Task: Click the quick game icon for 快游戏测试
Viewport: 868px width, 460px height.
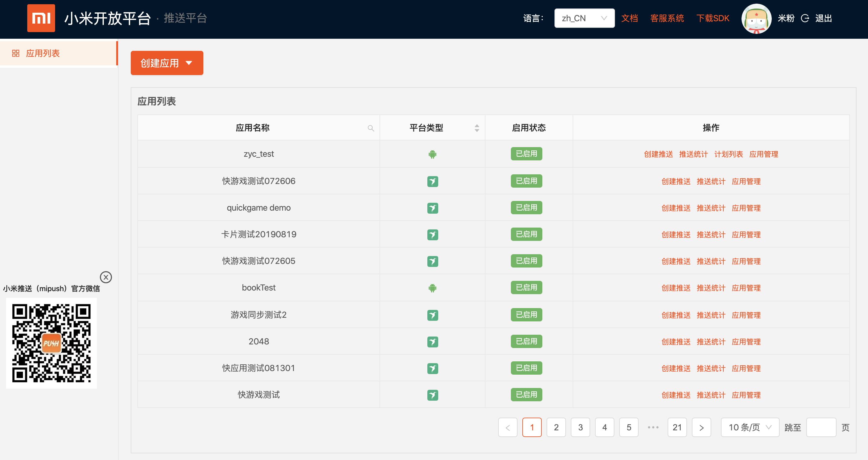Action: pos(432,395)
